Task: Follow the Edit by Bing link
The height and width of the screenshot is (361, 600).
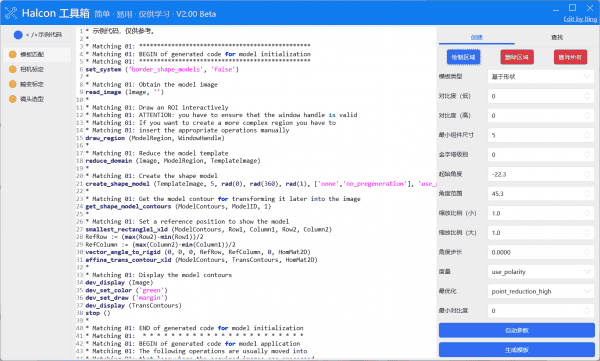Action: (580, 19)
